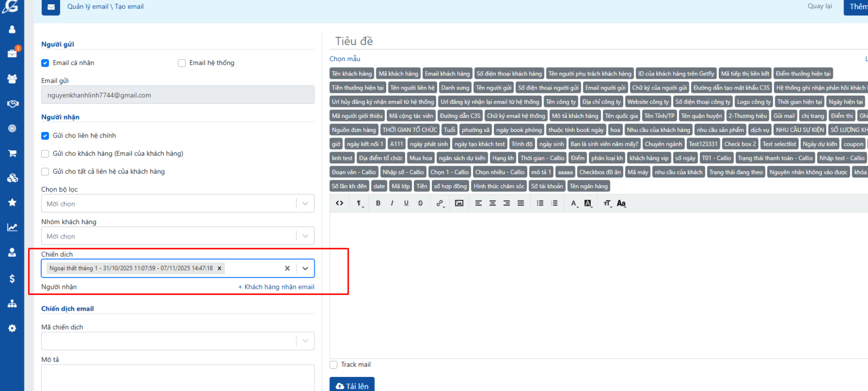Insert the Email khách hàng template tag

(x=447, y=74)
